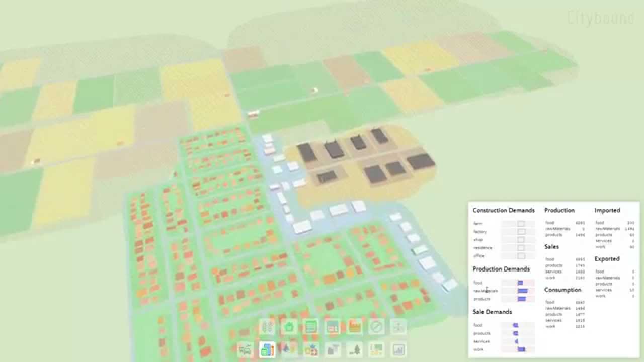Click the Production Demands heading

pos(501,269)
